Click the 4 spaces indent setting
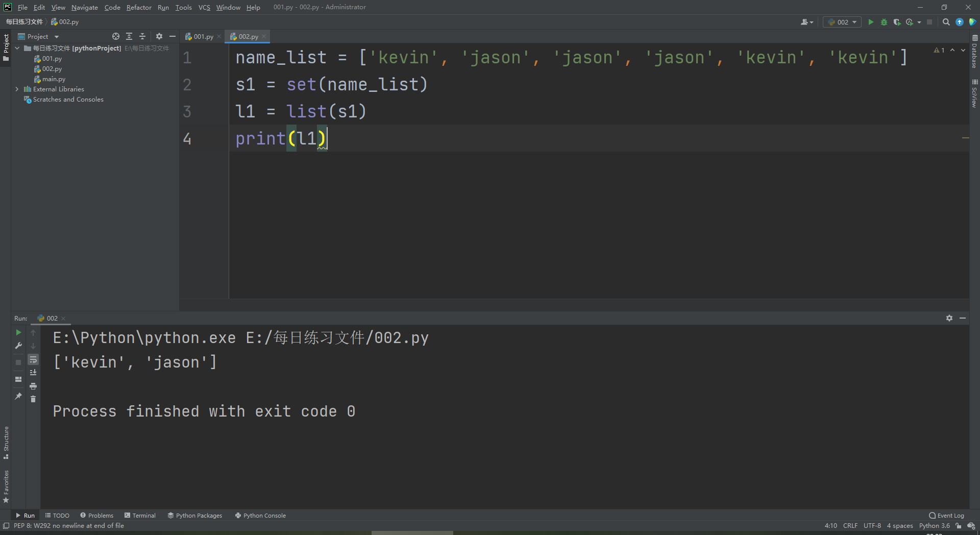 [x=900, y=526]
